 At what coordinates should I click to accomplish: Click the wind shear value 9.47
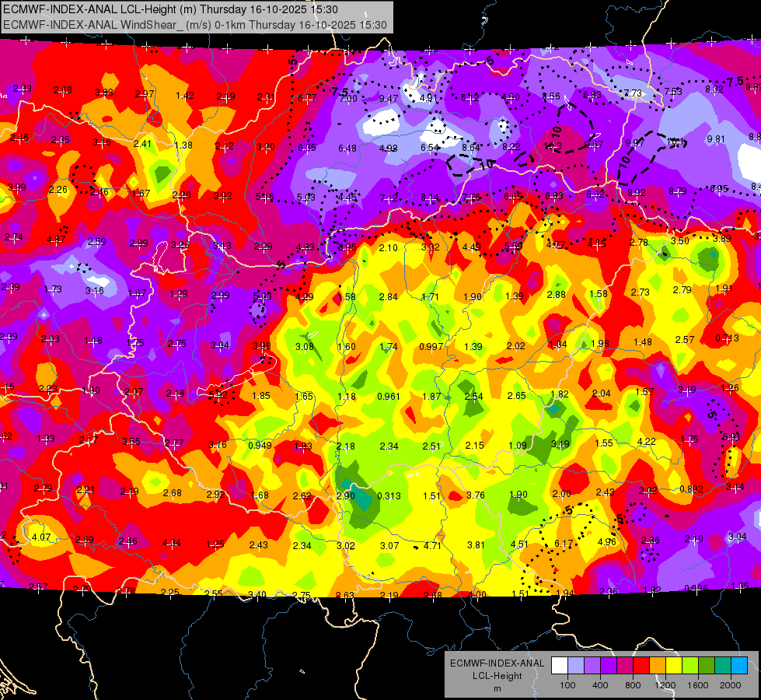[388, 99]
